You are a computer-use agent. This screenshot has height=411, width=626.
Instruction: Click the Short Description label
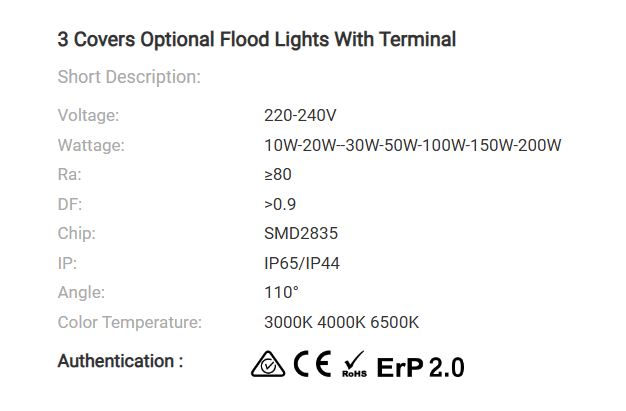pyautogui.click(x=129, y=77)
